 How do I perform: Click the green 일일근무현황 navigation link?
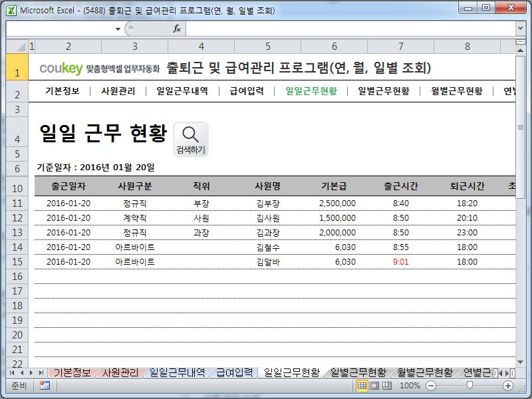311,91
